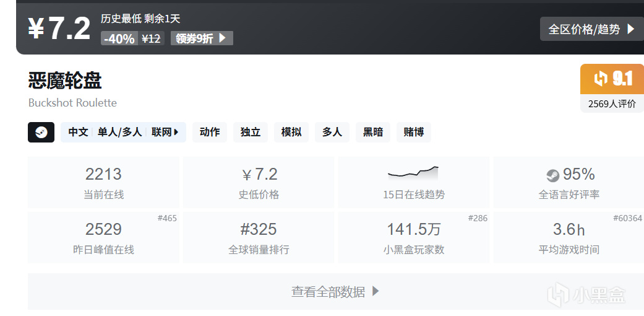
Task: Click the Steam logo beside 95%
Action: (553, 176)
